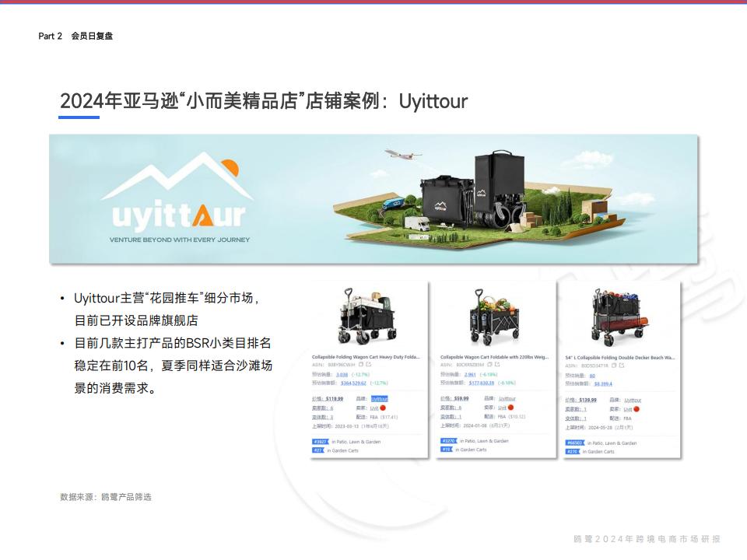Click the price $59.99
The image size is (747, 560).
tap(461, 398)
